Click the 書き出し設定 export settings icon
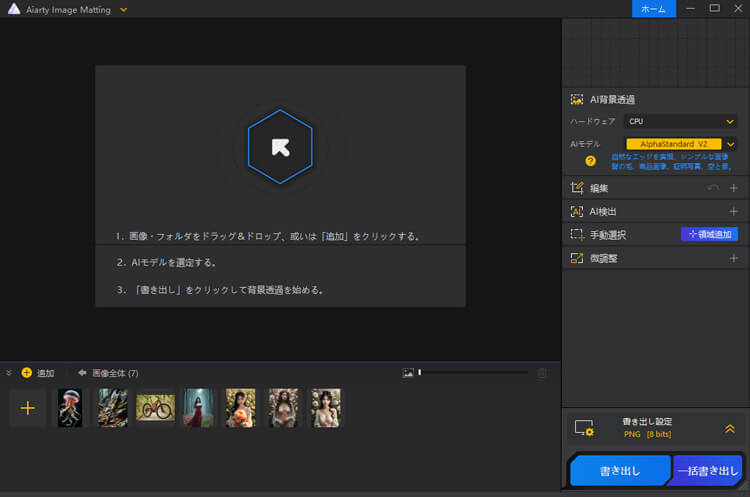Image resolution: width=750 pixels, height=497 pixels. pos(584,428)
